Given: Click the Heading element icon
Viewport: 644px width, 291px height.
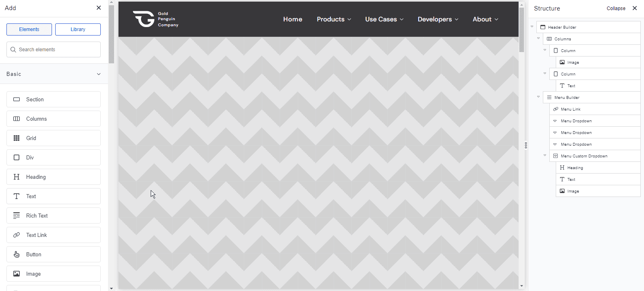Looking at the screenshot, I should point(17,177).
